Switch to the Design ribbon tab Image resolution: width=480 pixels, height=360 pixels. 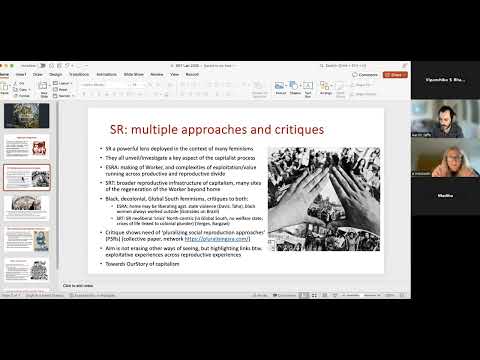(56, 74)
